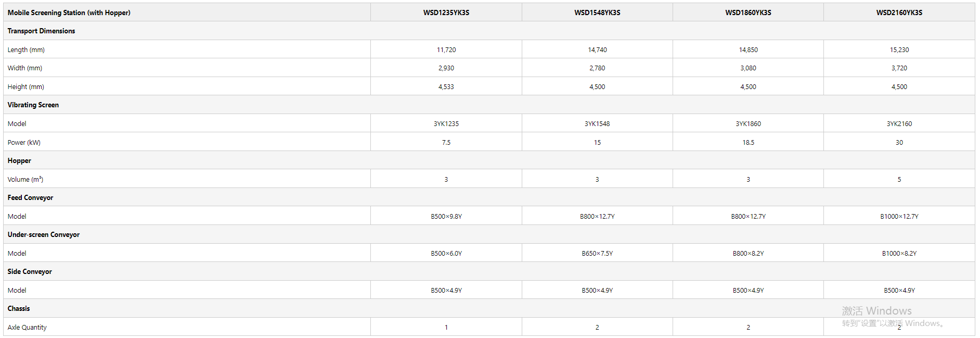This screenshot has width=980, height=338.
Task: Click the Side Conveyor section heading
Action: click(x=30, y=271)
